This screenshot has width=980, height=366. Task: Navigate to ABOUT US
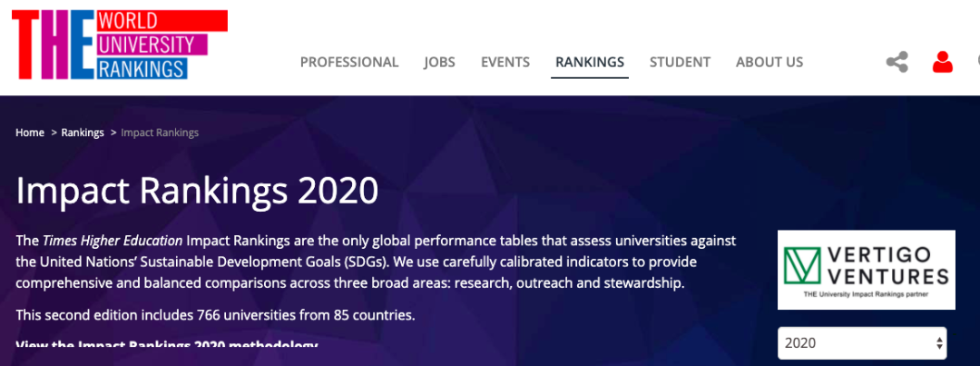(769, 63)
